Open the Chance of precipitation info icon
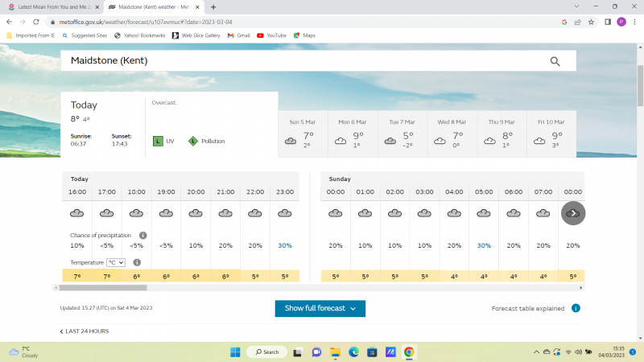Screen dimensions: 644x362 143,235
